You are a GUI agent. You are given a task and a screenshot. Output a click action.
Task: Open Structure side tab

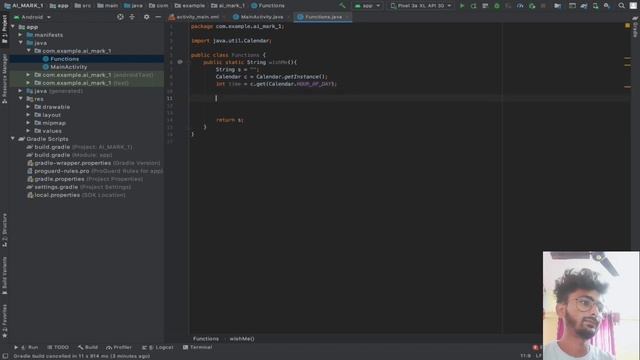coord(4,230)
